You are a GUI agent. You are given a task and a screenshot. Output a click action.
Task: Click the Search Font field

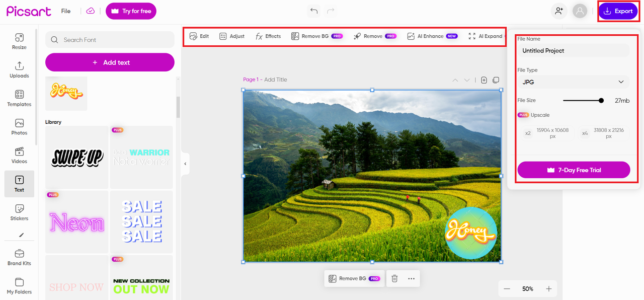pos(110,40)
